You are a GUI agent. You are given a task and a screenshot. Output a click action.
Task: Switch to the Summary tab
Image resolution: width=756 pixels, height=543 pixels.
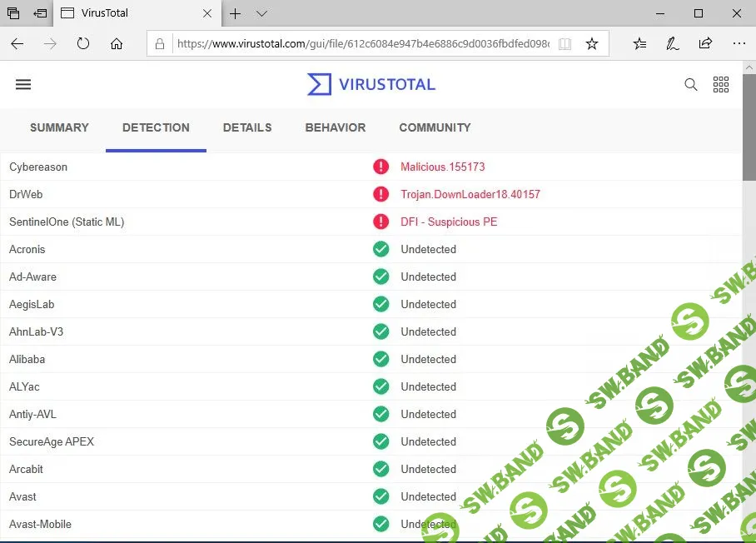(x=59, y=127)
